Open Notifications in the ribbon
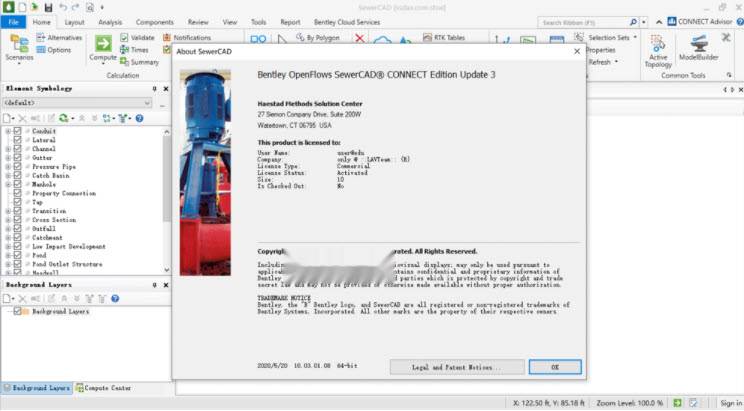This screenshot has width=744, height=411. (x=187, y=37)
